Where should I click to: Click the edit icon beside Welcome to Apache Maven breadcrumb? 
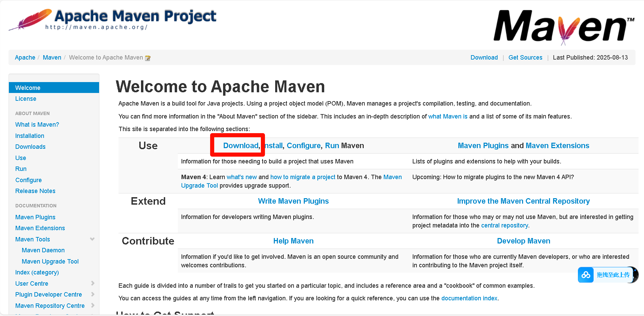click(x=148, y=58)
